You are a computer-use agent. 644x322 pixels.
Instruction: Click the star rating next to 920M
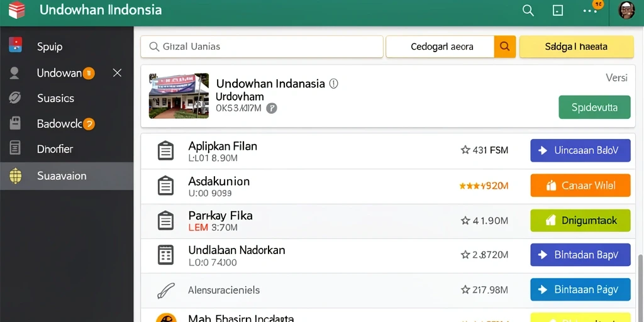click(x=472, y=186)
